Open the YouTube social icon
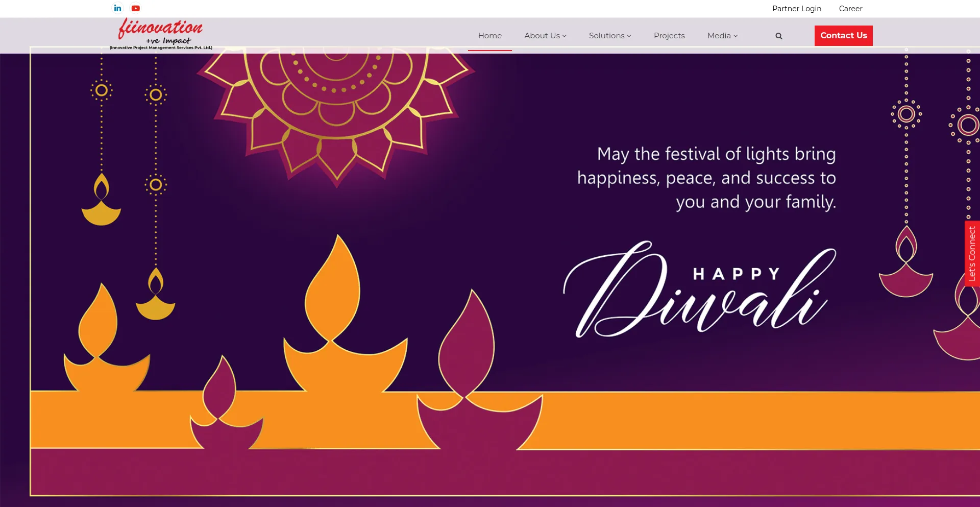 click(136, 8)
